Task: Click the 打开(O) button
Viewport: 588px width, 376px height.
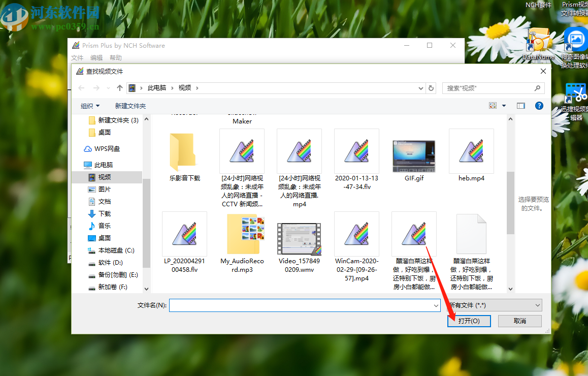Action: click(x=468, y=321)
